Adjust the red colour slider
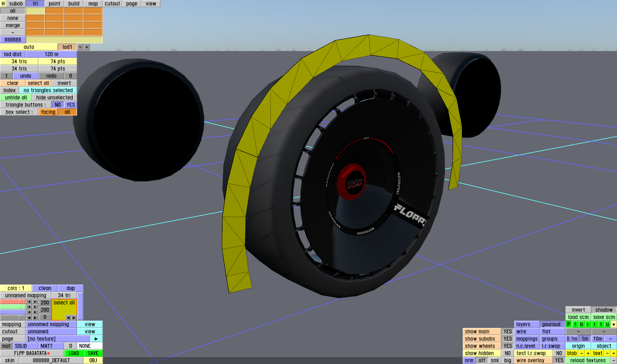Image resolution: width=617 pixels, height=364 pixels. 13,302
